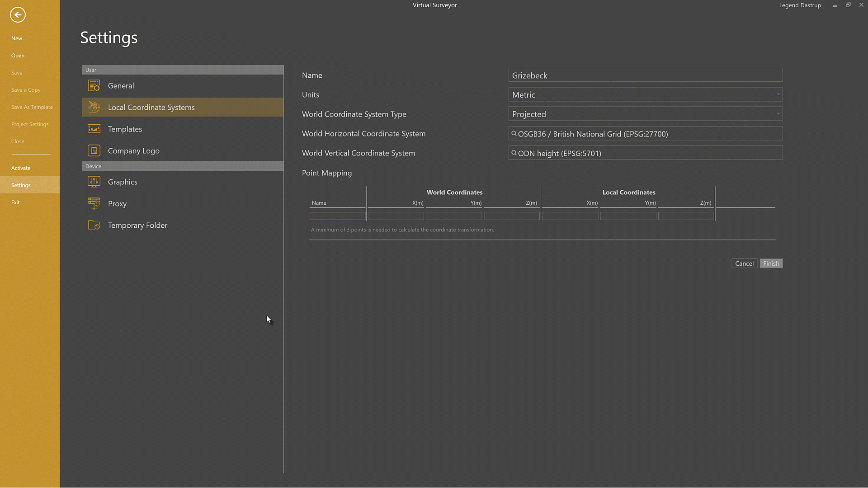Switch to the Settings menu item
Viewport: 868px width, 488px height.
pyautogui.click(x=21, y=185)
